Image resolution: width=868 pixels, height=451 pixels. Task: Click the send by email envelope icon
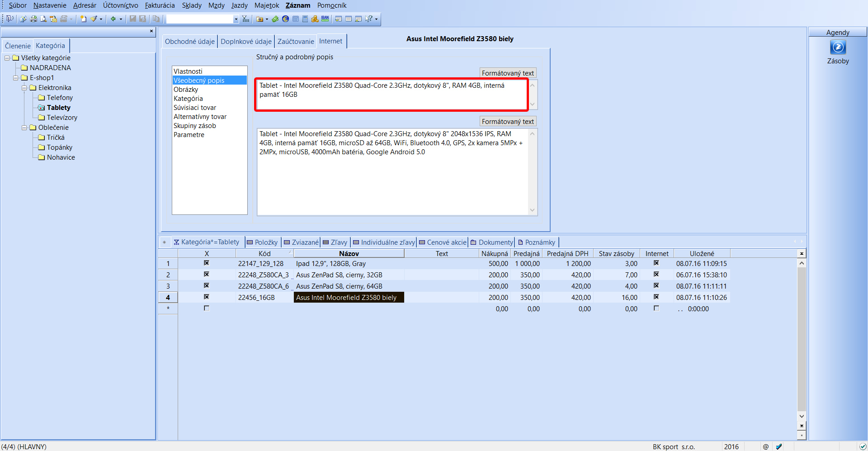click(53, 19)
